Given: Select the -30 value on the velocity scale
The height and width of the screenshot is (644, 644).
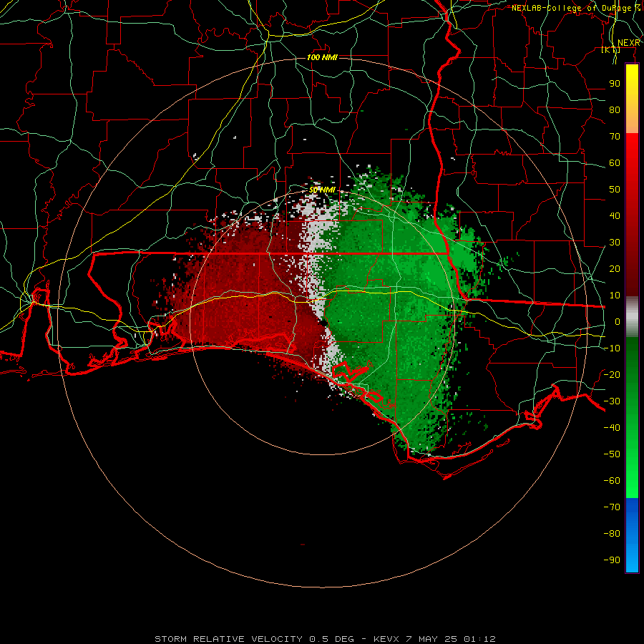Looking at the screenshot, I should pos(612,401).
